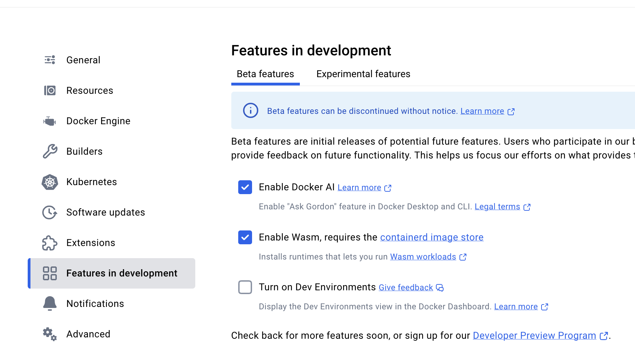
Task: Click the Features in development grid icon
Action: (x=50, y=273)
